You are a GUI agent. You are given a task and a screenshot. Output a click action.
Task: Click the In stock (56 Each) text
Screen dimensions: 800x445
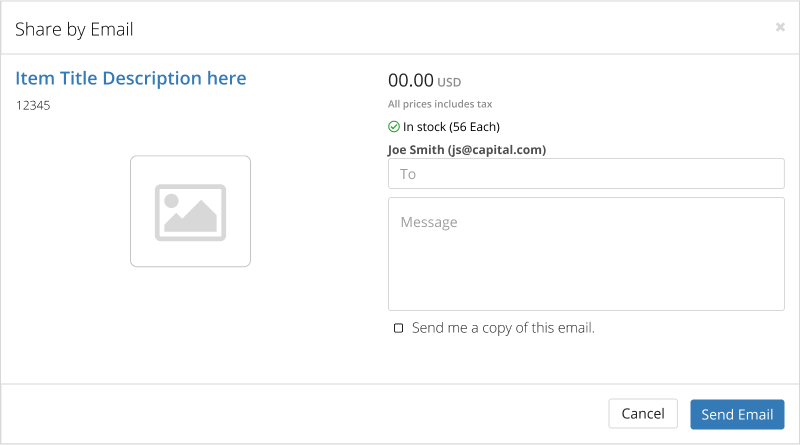tap(451, 127)
